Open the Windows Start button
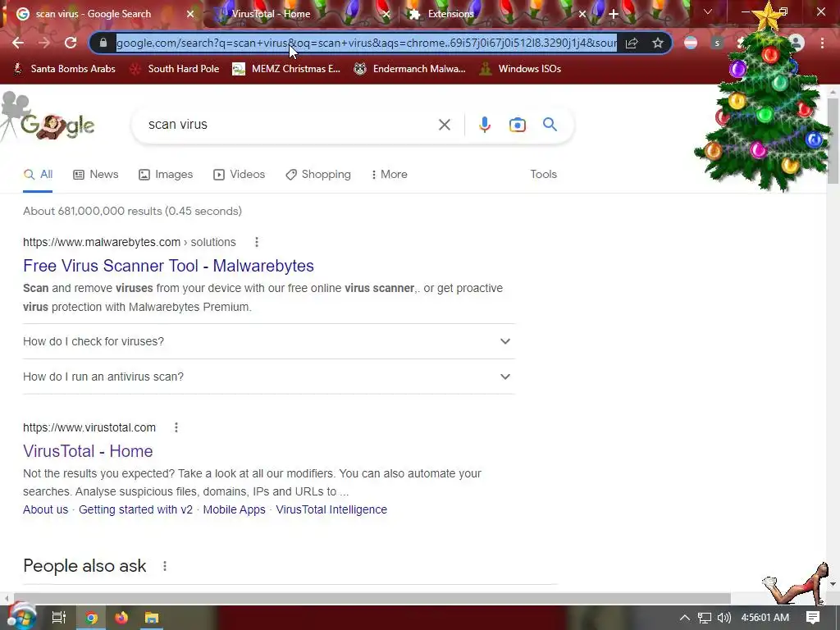 [x=21, y=617]
